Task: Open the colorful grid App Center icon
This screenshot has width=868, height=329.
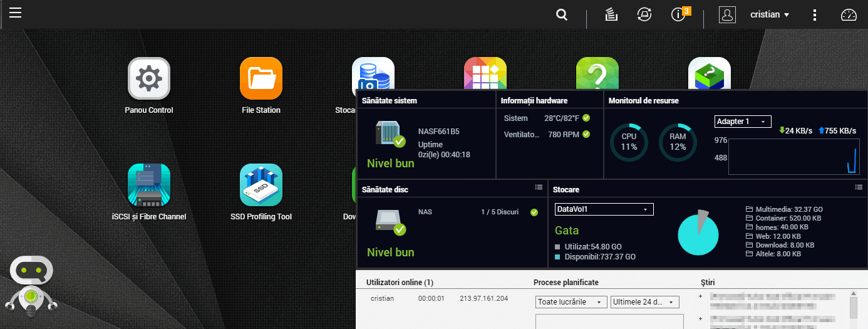Action: click(x=485, y=73)
